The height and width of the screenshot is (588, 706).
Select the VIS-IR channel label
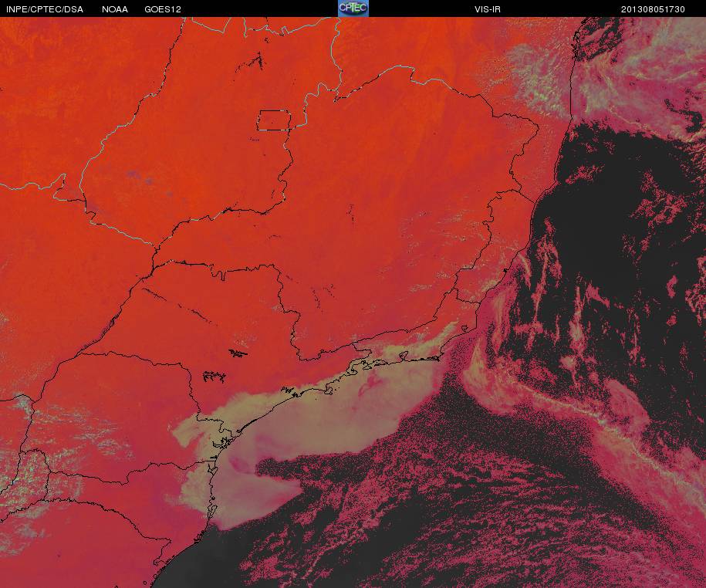coord(488,9)
